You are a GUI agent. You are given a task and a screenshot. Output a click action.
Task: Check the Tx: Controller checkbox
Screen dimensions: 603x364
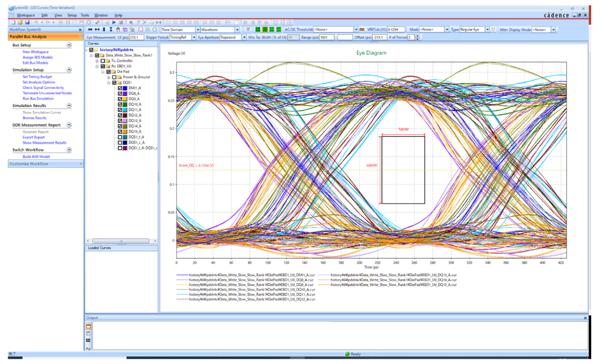click(102, 61)
